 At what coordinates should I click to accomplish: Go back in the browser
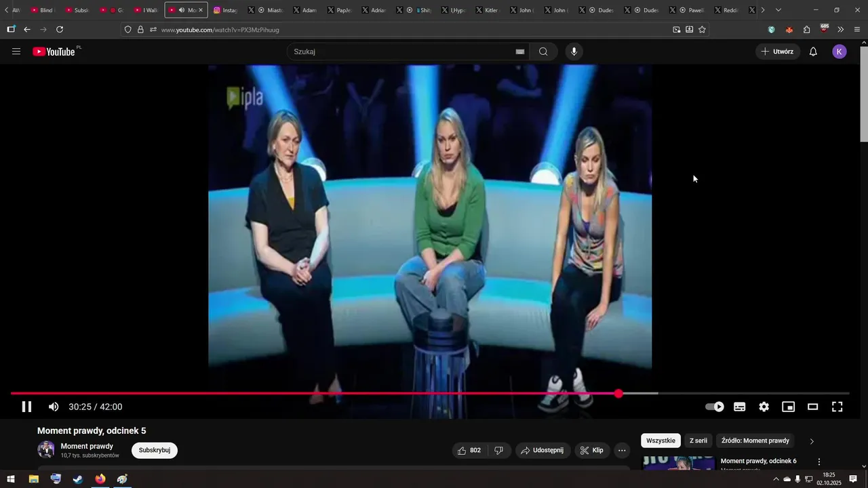pyautogui.click(x=27, y=29)
